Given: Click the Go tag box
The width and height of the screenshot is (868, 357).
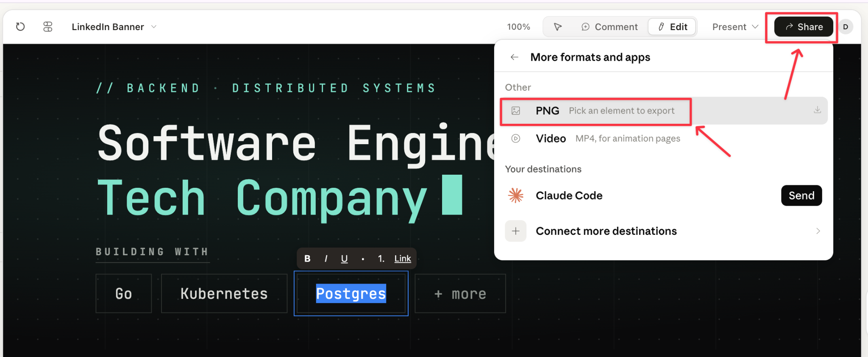Looking at the screenshot, I should tap(124, 293).
